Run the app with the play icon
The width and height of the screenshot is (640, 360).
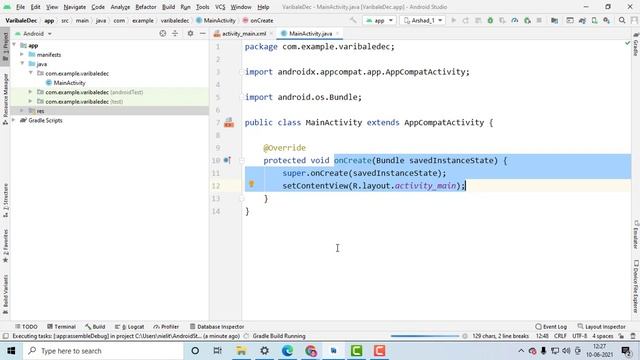[453, 20]
